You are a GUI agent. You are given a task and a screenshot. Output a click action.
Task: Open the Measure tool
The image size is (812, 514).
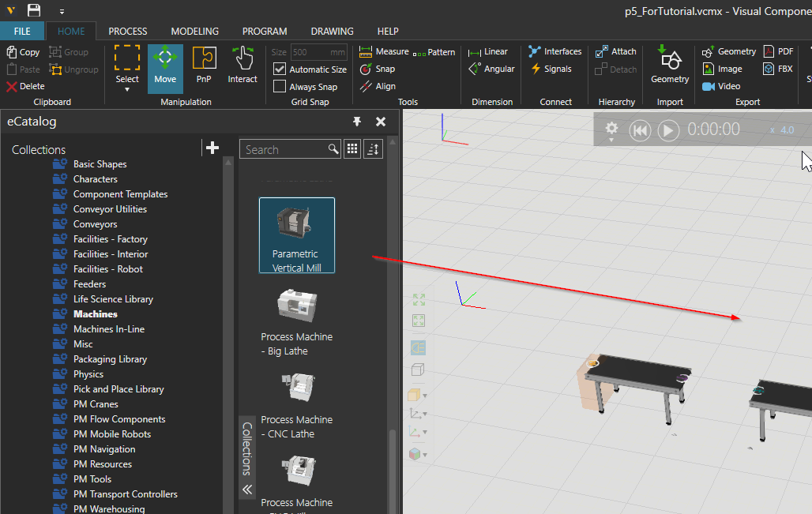tap(384, 52)
